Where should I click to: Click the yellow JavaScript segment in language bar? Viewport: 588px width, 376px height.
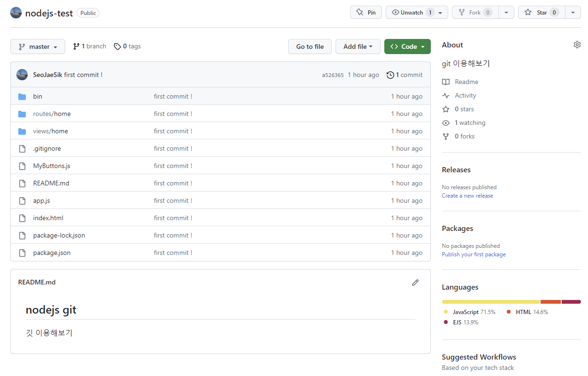[x=491, y=302]
